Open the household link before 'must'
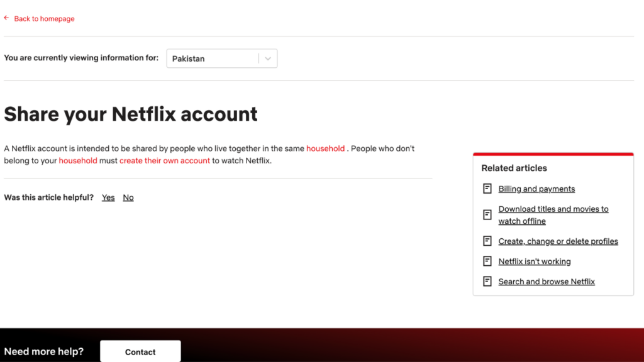The image size is (644, 362). tap(78, 160)
